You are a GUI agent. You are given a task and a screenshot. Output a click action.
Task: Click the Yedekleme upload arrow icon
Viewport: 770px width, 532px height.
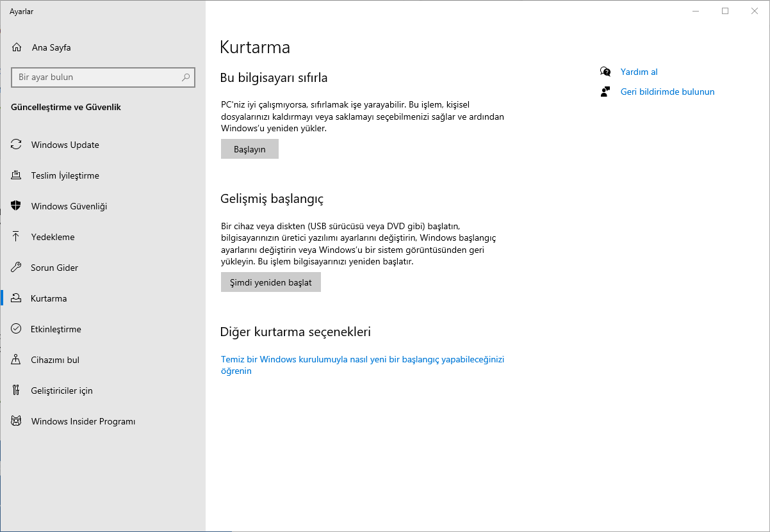[x=17, y=237]
